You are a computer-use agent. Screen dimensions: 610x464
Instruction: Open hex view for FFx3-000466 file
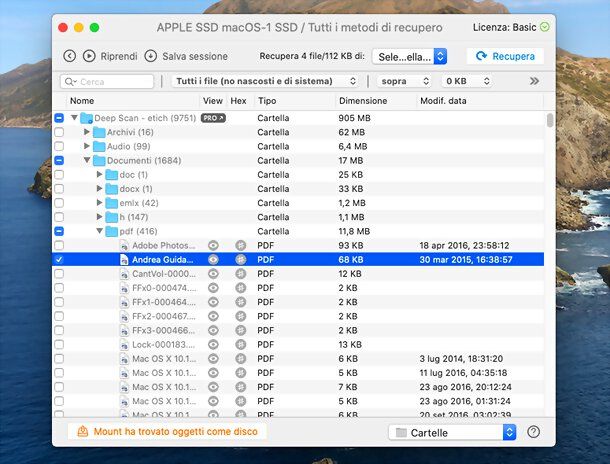241,330
